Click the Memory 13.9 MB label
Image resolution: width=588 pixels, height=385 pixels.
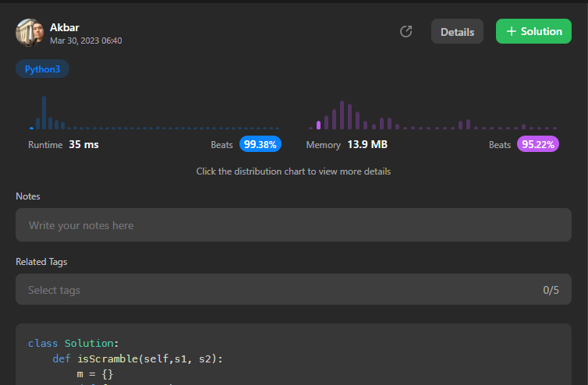pos(346,144)
